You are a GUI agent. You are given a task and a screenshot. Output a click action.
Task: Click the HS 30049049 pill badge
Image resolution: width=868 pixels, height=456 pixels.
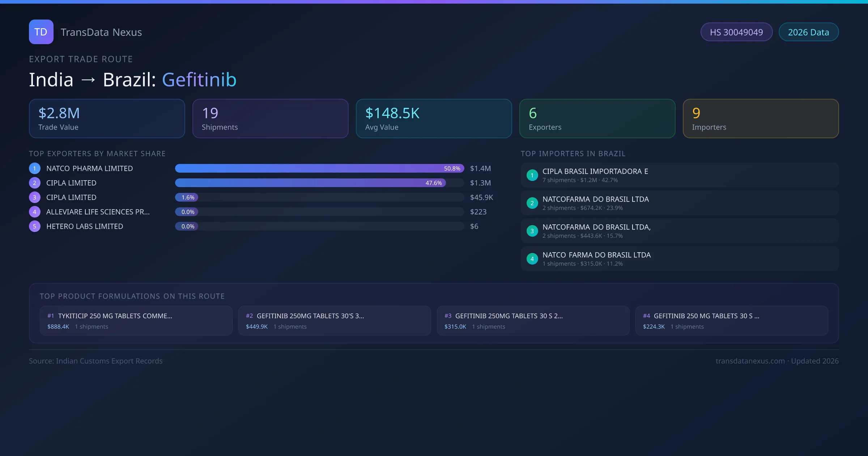tap(736, 32)
